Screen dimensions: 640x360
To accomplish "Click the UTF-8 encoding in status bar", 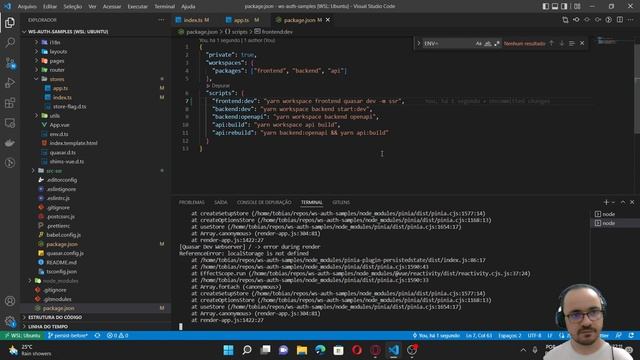I will tap(534, 336).
